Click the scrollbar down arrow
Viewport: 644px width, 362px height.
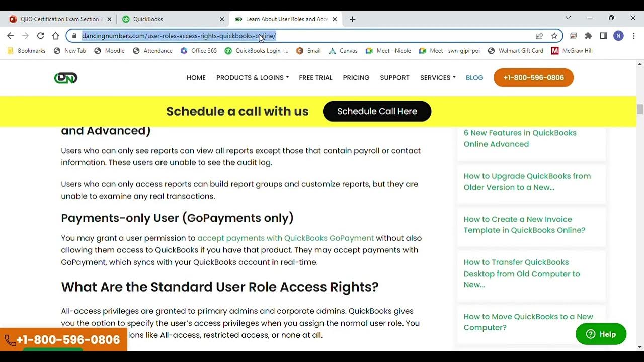640,347
